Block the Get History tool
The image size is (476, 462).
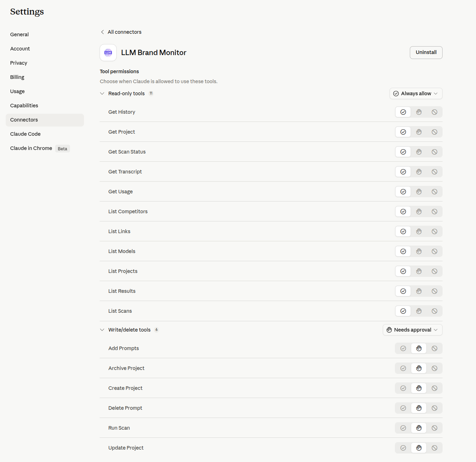point(434,112)
